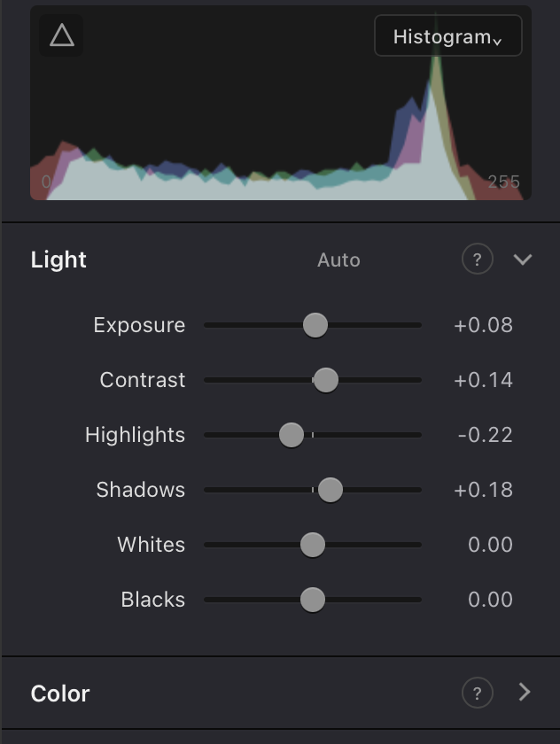Viewport: 560px width, 744px height.
Task: Click the Color section title
Action: (60, 694)
